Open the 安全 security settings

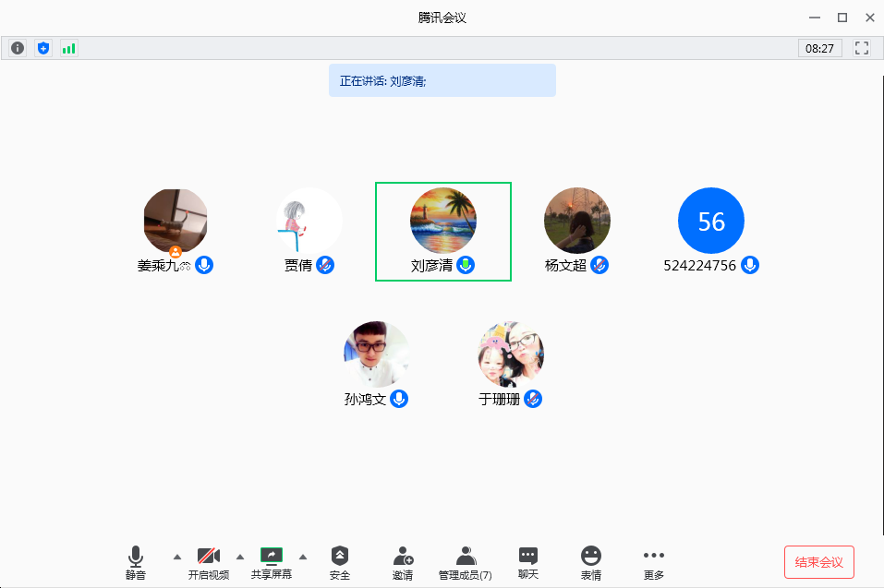click(340, 562)
